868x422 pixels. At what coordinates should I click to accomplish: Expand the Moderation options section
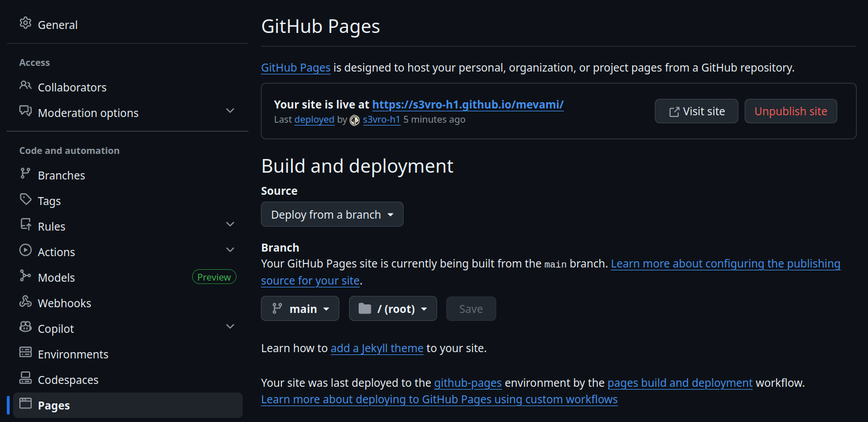[230, 111]
